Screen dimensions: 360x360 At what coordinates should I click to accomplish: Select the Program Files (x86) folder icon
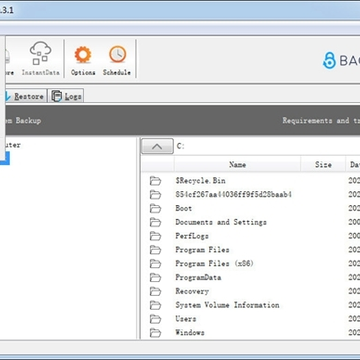tap(155, 264)
